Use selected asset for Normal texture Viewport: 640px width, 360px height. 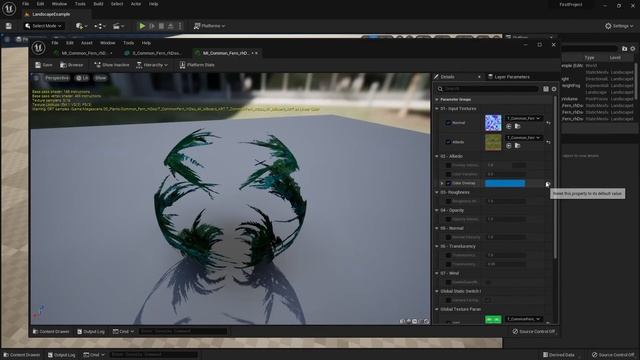509,126
